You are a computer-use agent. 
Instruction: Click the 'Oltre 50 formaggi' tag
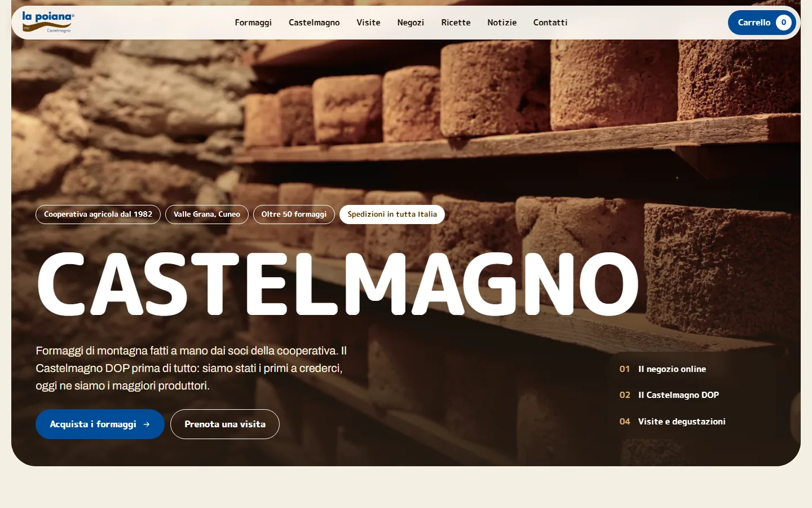click(294, 214)
